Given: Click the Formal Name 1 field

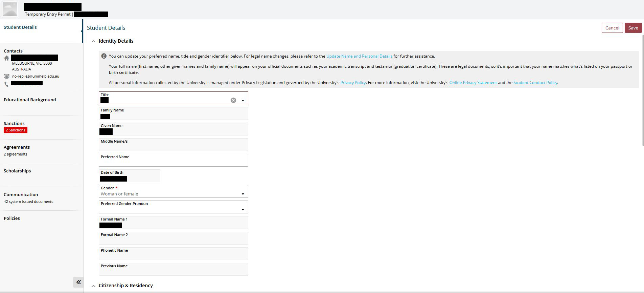Looking at the screenshot, I should point(173,223).
